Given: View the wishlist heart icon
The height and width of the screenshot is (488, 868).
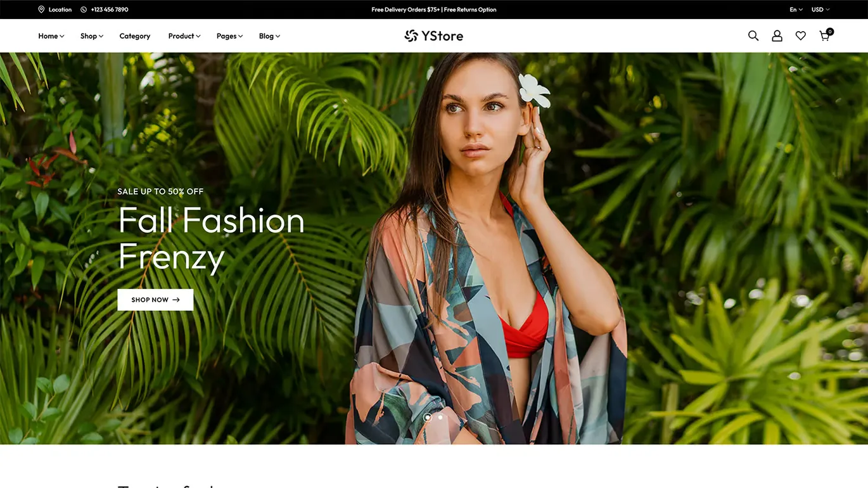Looking at the screenshot, I should click(x=801, y=36).
